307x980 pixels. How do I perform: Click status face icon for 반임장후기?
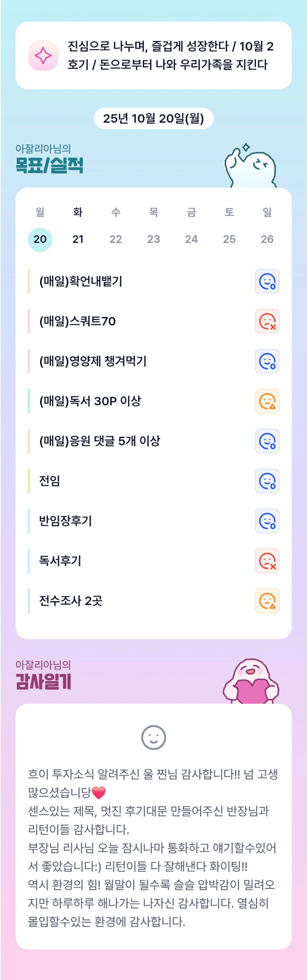[x=267, y=521]
